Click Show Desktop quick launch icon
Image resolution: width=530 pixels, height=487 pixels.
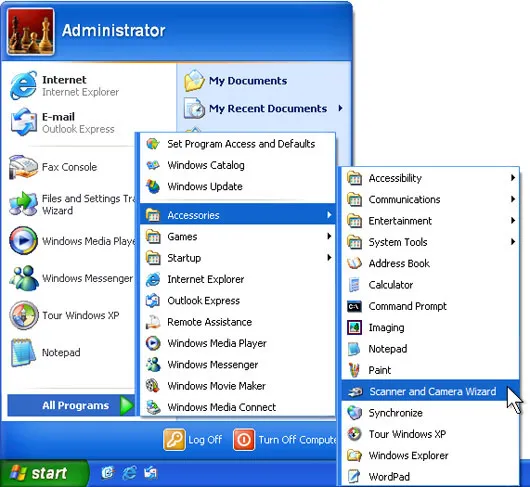(108, 473)
